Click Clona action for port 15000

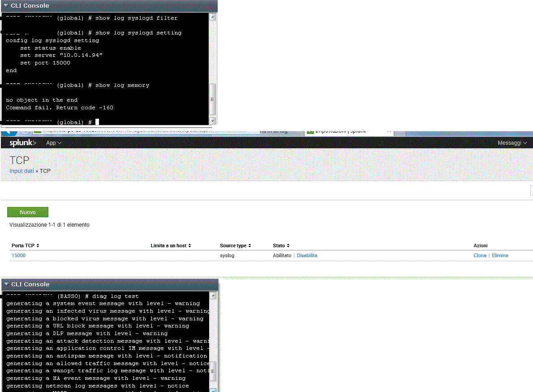point(480,255)
